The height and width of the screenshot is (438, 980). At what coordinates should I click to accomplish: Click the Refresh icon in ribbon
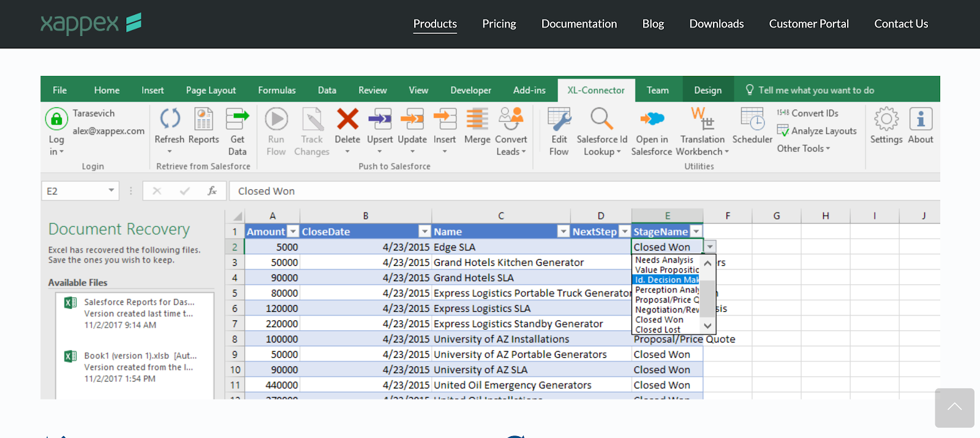[x=170, y=119]
